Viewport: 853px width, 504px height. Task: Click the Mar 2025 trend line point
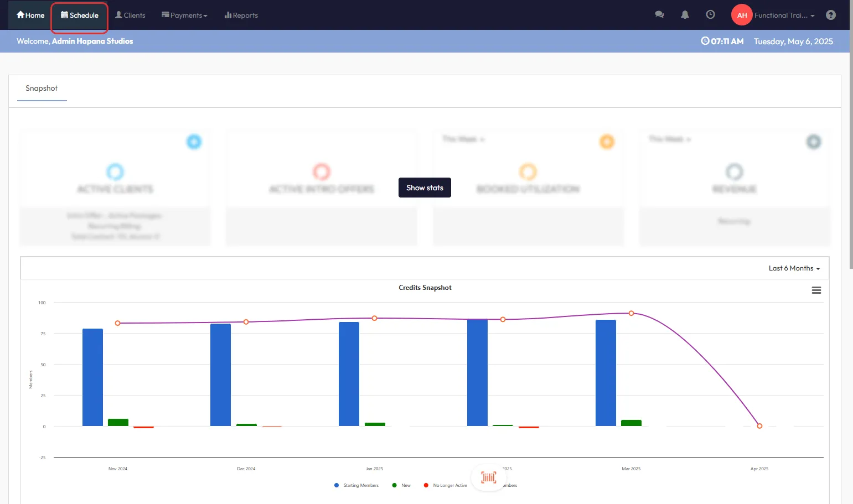631,313
